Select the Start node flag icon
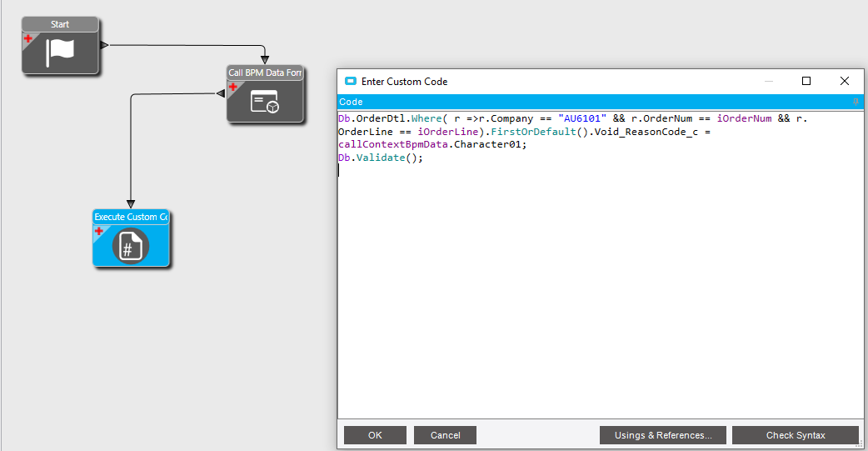868x451 pixels. click(60, 52)
